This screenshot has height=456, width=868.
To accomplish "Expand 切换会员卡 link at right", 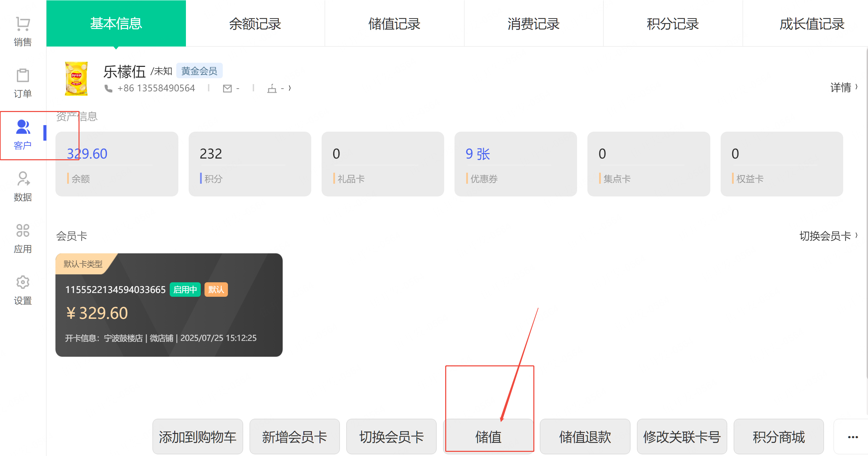I will click(828, 236).
